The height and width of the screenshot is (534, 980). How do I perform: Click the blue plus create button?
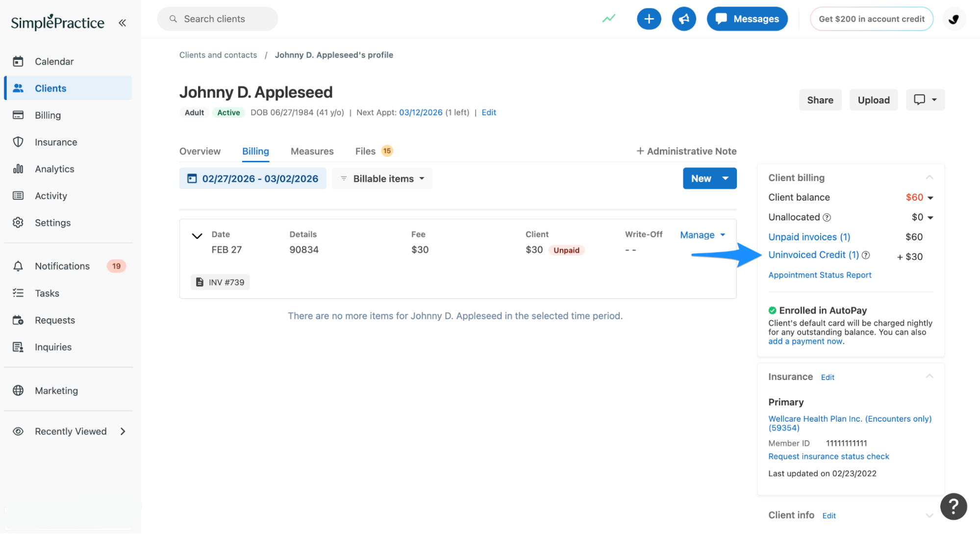649,19
